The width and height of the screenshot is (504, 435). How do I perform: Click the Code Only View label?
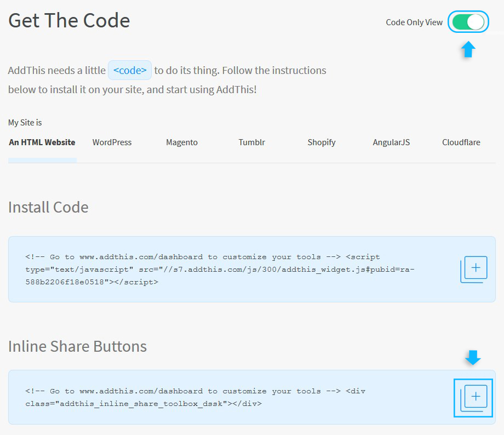pos(414,22)
